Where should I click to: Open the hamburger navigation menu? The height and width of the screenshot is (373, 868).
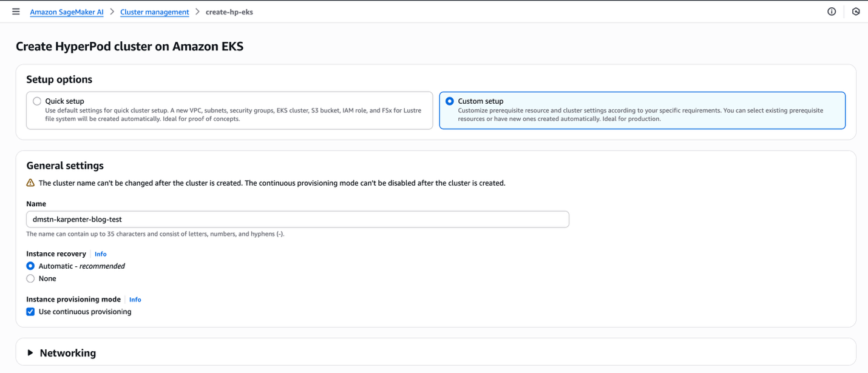pyautogui.click(x=16, y=12)
